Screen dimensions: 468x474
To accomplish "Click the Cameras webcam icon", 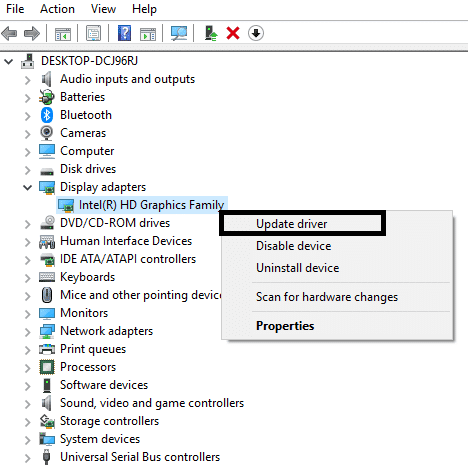I will point(47,133).
